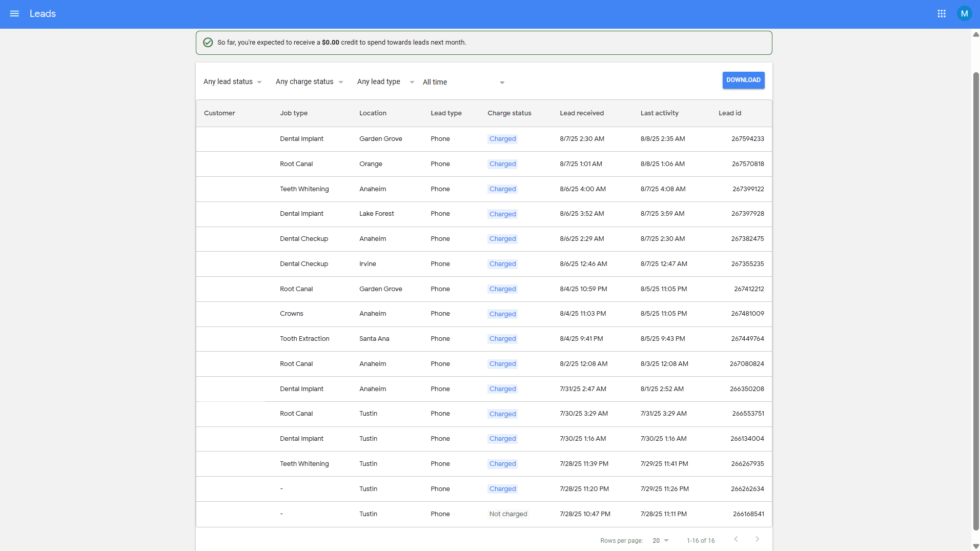Open Any lead status filter

[233, 82]
